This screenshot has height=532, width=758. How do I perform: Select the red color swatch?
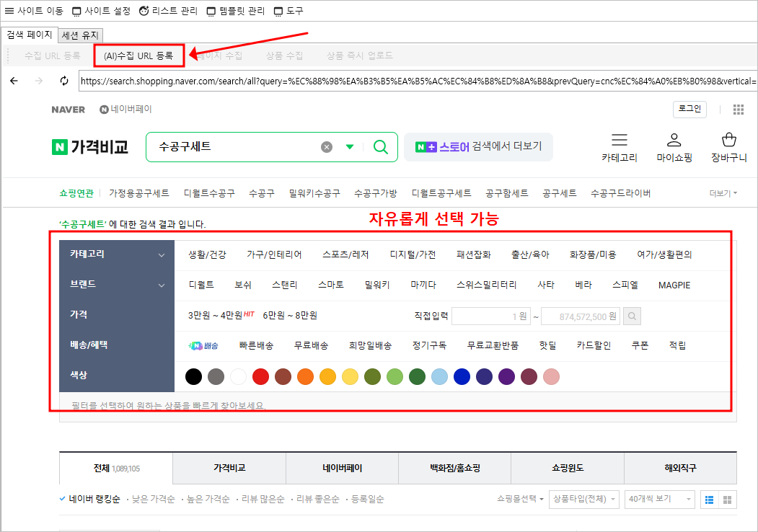[x=260, y=376]
